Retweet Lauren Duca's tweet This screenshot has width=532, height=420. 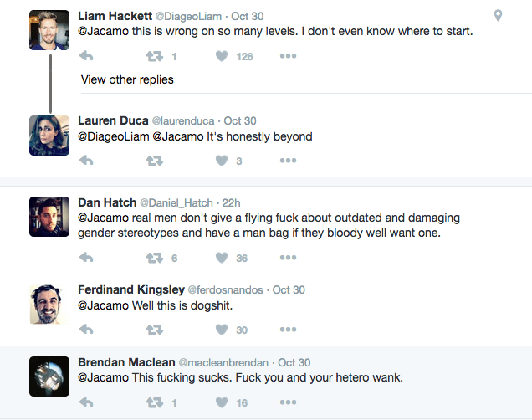tap(155, 161)
